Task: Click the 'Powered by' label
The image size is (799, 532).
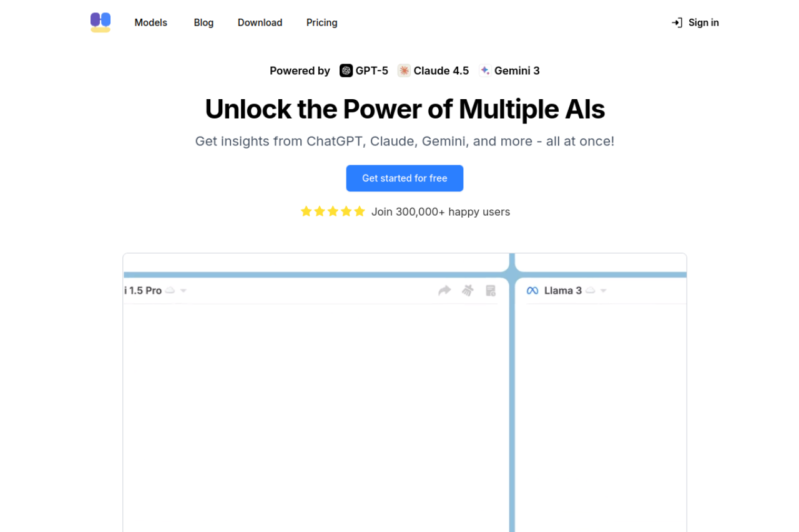Action: (300, 71)
